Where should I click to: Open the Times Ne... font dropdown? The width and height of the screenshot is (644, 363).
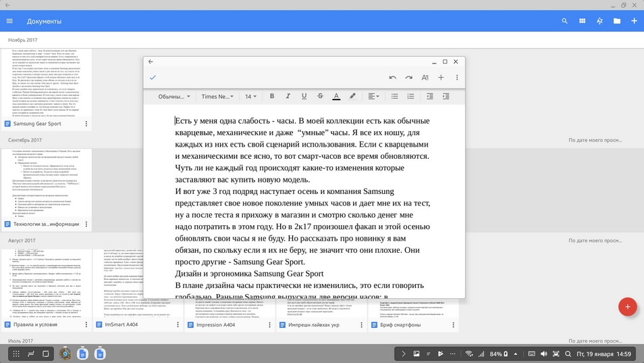pos(217,97)
